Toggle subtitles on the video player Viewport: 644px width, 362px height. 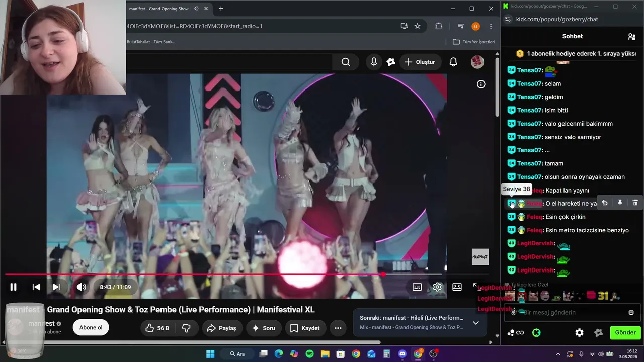coord(417,287)
